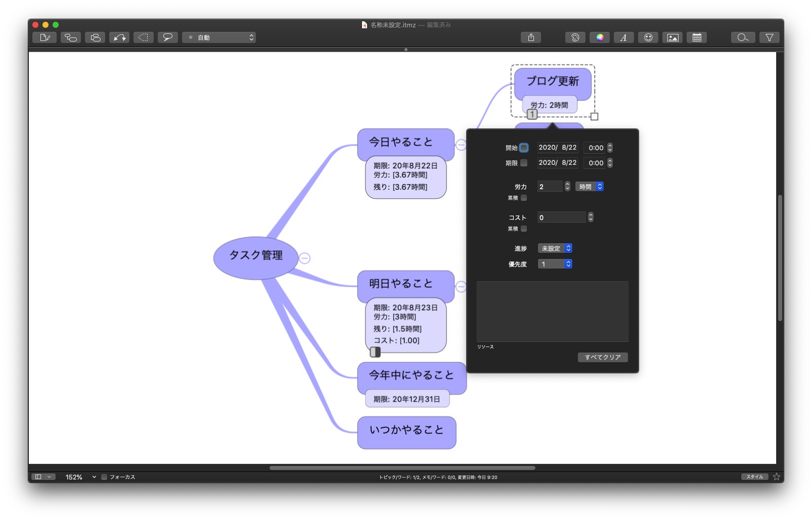Screen dimensions: 812x520
Task: Open the text formatting tool
Action: pyautogui.click(x=624, y=37)
